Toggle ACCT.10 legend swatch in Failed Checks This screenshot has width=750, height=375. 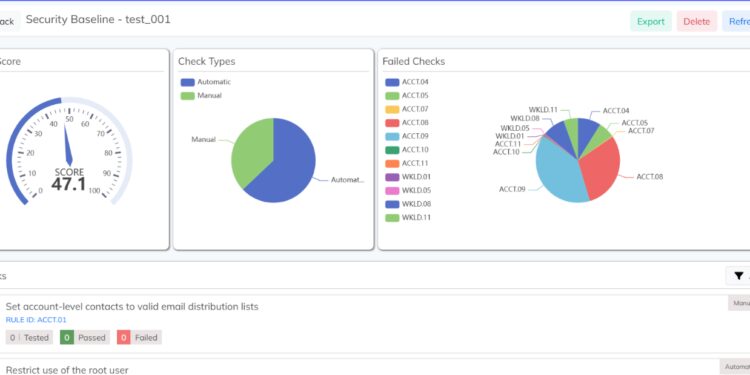point(392,150)
